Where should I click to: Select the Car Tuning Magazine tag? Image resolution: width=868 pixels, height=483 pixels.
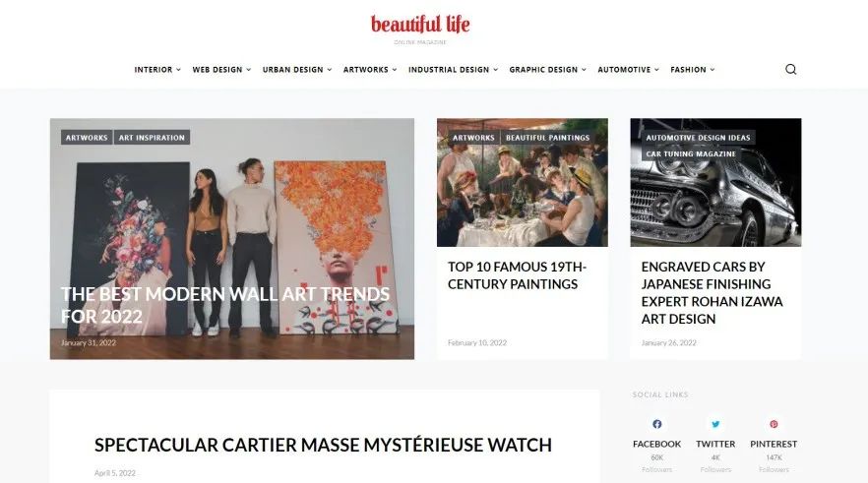click(x=691, y=153)
